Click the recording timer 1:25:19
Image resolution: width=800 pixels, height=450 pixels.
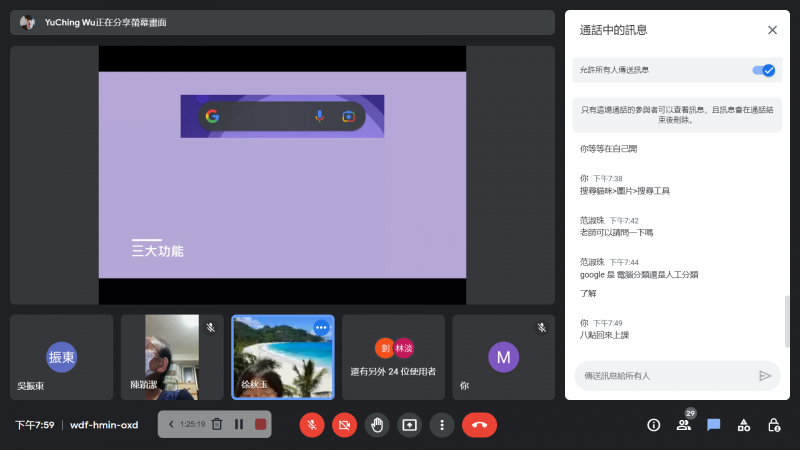point(192,424)
